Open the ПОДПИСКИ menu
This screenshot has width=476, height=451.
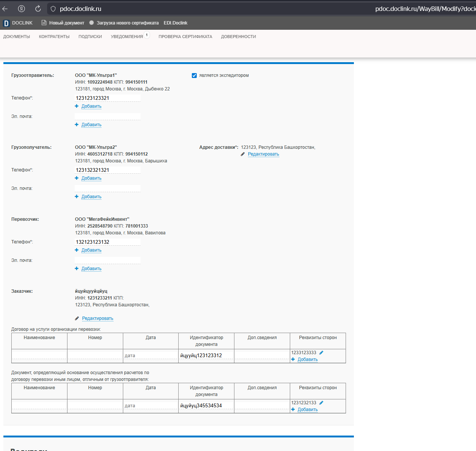(x=90, y=37)
